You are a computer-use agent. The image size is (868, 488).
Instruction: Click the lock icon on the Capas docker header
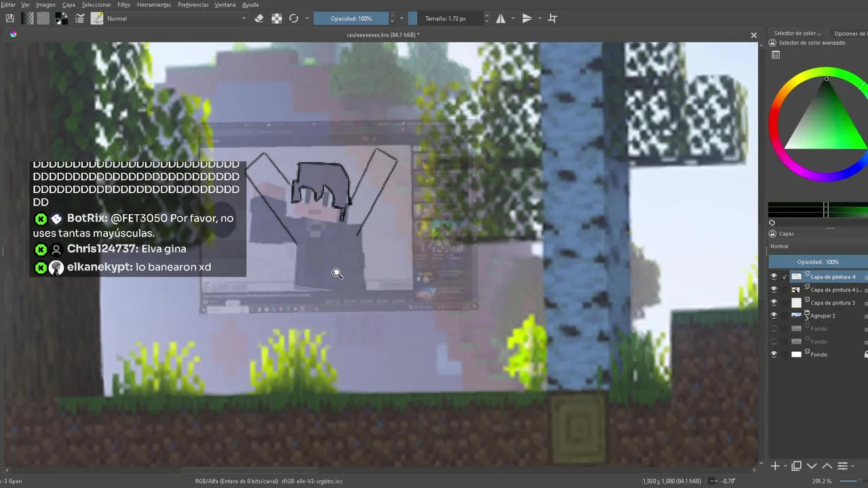click(772, 233)
